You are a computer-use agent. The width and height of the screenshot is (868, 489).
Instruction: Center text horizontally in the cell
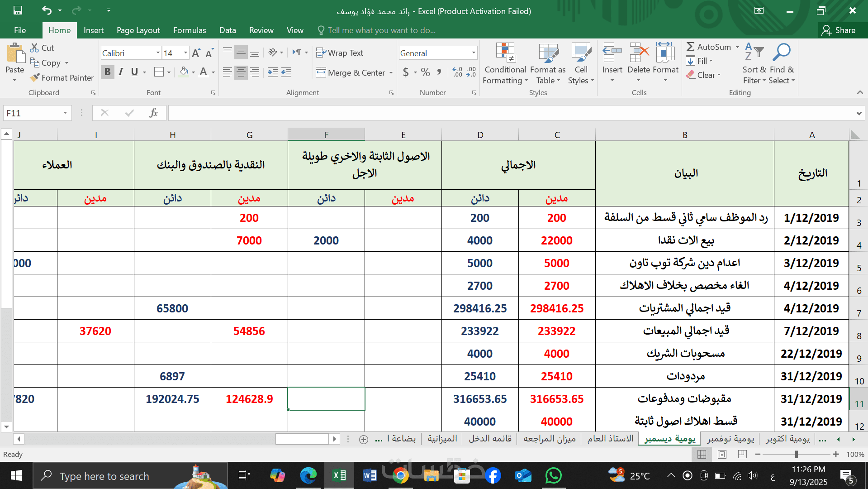(241, 72)
